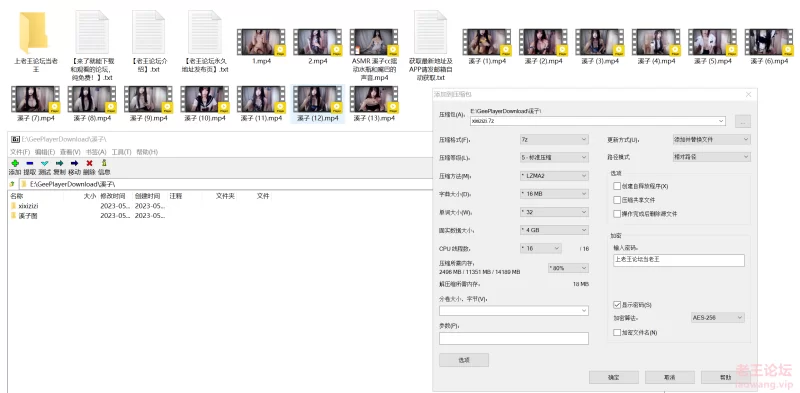Open the AES-256 encryption algorithm dropdown

718,317
